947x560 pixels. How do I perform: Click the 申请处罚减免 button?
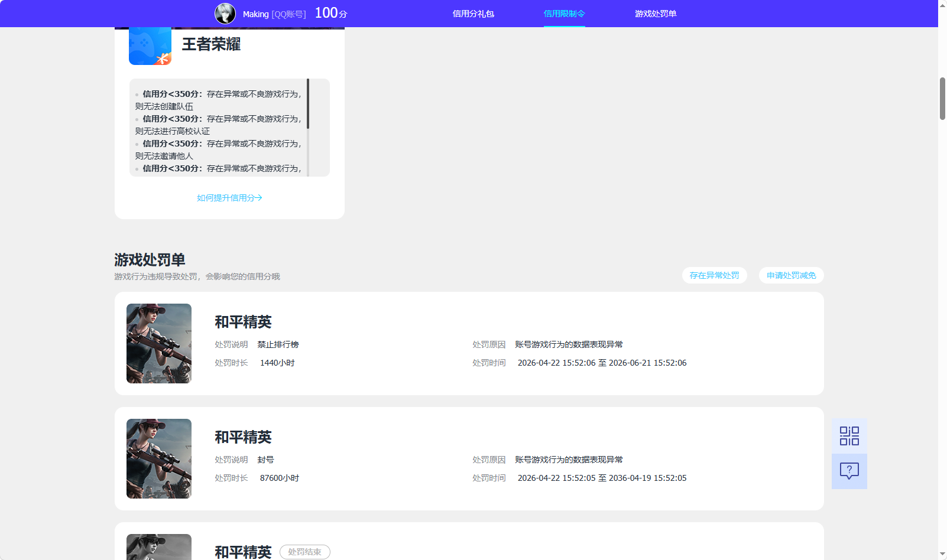[792, 275]
